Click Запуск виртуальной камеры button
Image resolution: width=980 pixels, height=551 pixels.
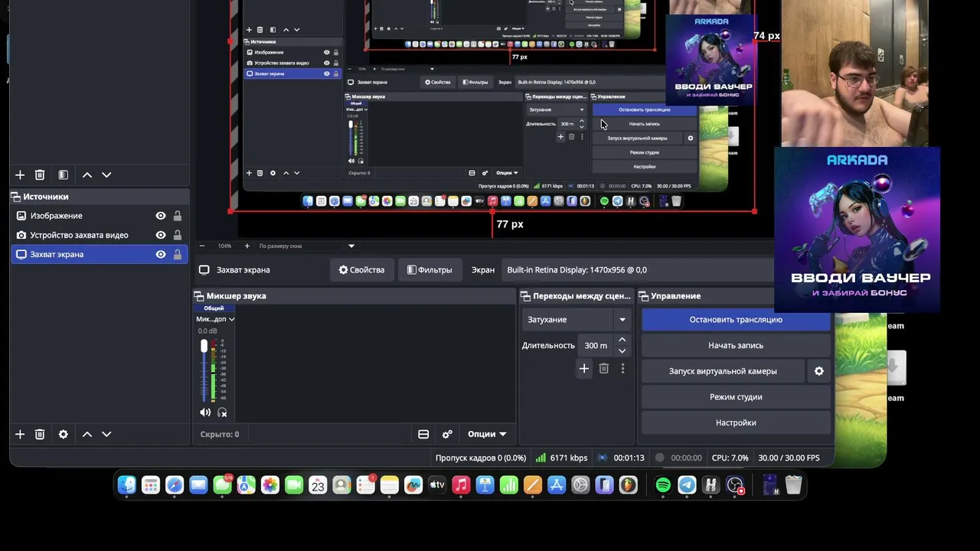[x=723, y=371]
